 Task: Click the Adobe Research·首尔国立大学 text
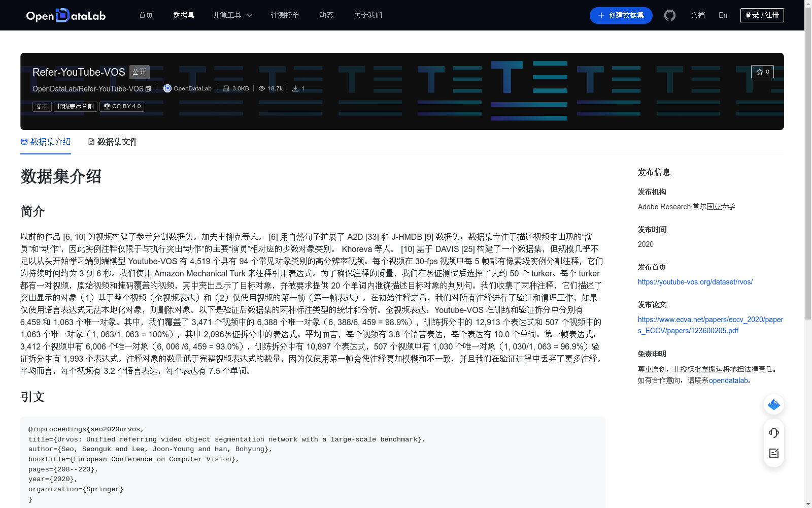(686, 207)
